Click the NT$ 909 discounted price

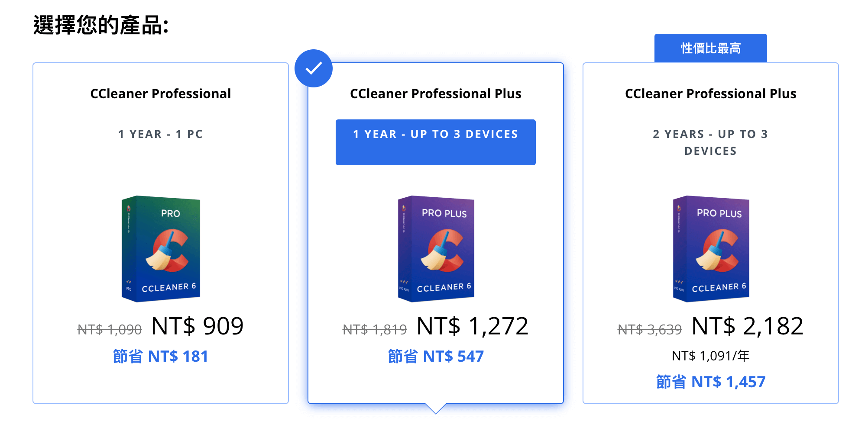point(198,326)
